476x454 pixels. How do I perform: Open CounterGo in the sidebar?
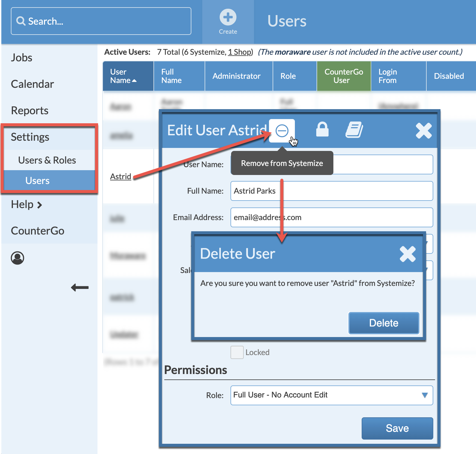tap(38, 231)
